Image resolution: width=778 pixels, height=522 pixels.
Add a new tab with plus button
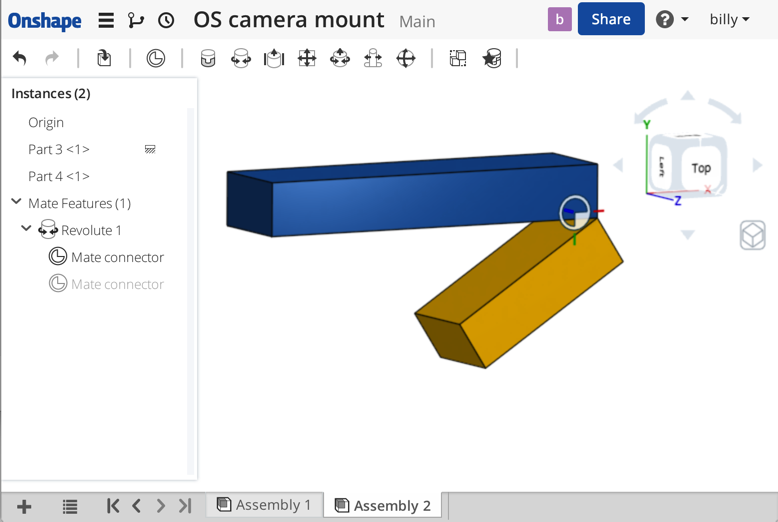point(24,507)
